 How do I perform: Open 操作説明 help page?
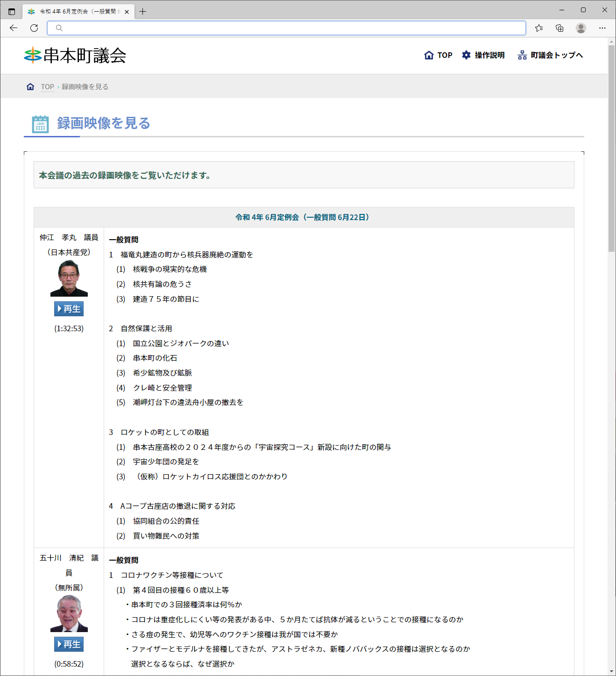point(483,55)
